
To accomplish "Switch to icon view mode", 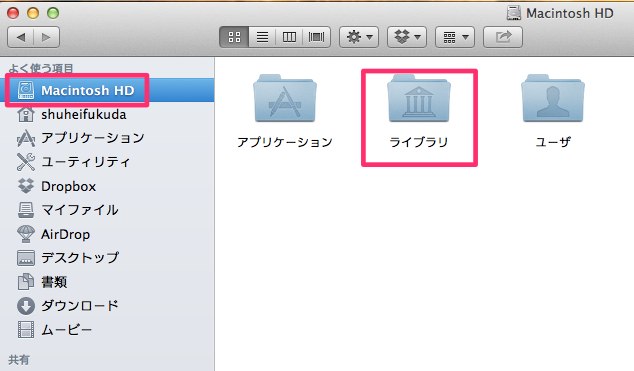I will (235, 37).
